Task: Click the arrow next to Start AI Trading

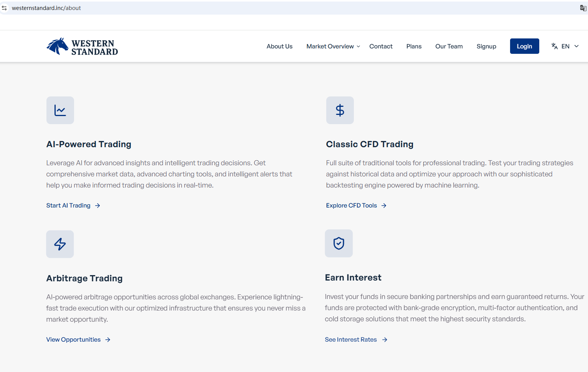Action: coord(97,206)
